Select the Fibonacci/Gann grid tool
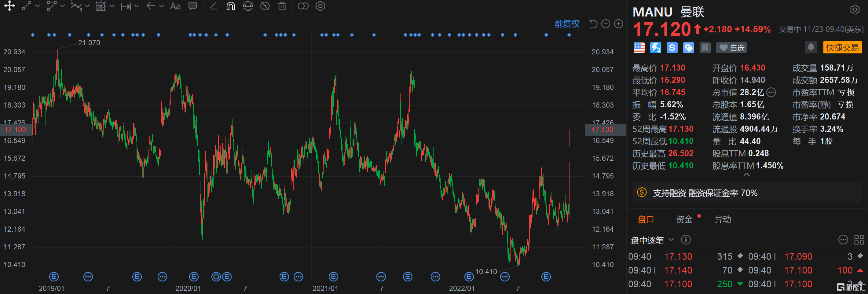The height and width of the screenshot is (294, 868). click(101, 6)
